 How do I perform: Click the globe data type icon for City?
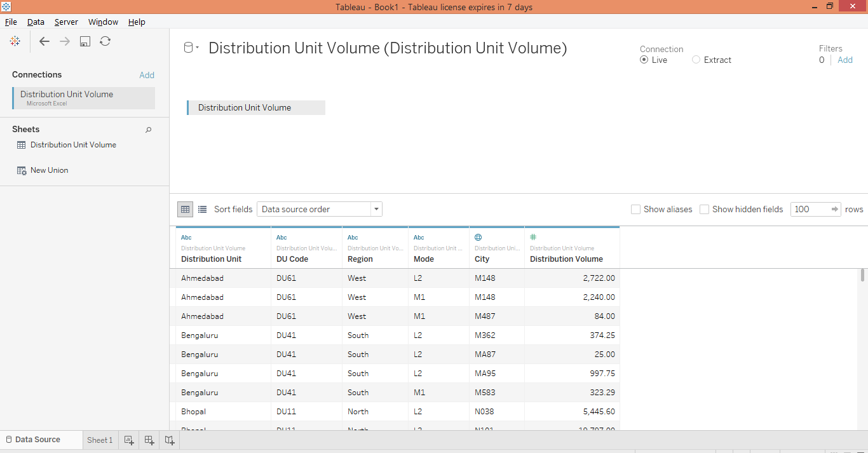pyautogui.click(x=478, y=237)
